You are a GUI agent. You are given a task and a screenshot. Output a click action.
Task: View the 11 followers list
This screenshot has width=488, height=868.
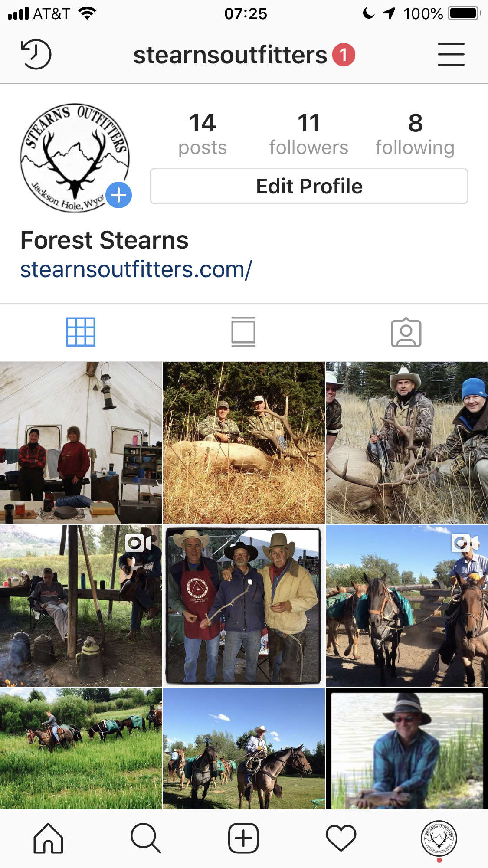[308, 134]
